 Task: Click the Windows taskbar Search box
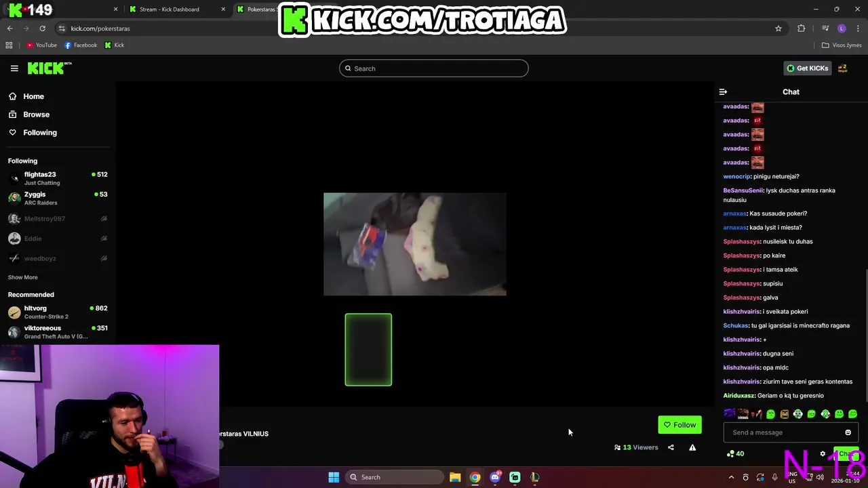pyautogui.click(x=395, y=477)
